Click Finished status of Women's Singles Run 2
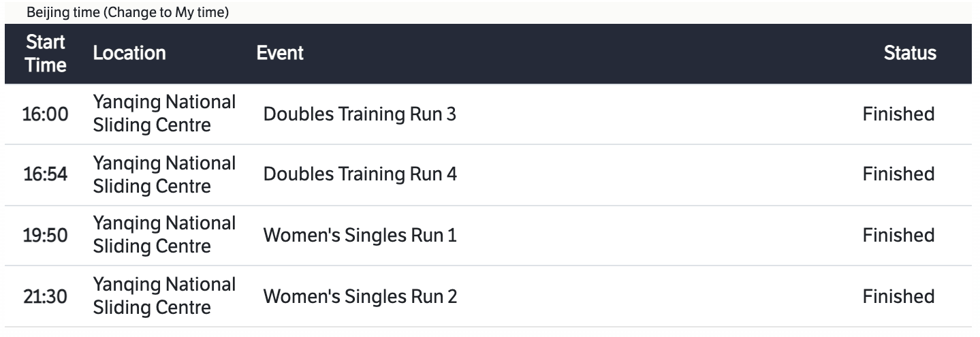The image size is (980, 337). 898,297
